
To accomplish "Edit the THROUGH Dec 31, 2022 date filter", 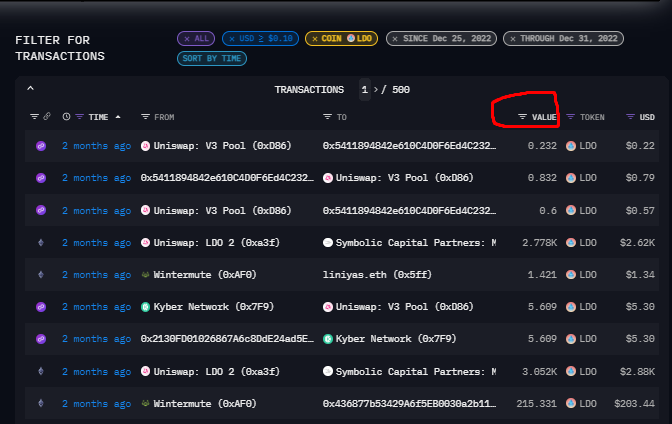I will tap(563, 39).
